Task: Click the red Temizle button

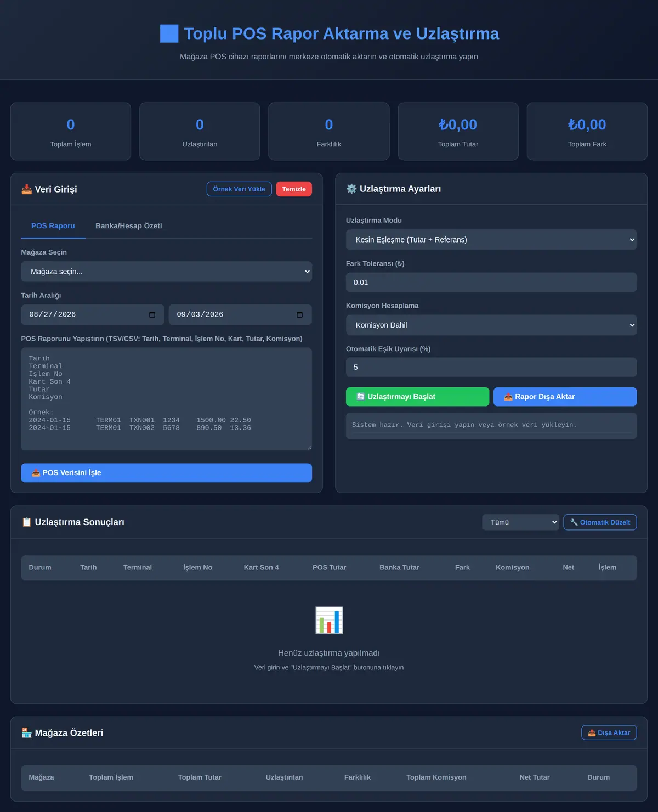Action: [x=294, y=189]
